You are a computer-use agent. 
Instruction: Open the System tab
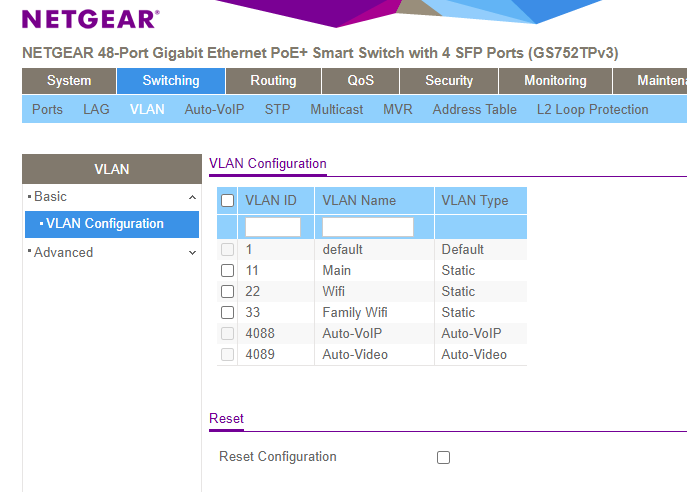pos(69,81)
